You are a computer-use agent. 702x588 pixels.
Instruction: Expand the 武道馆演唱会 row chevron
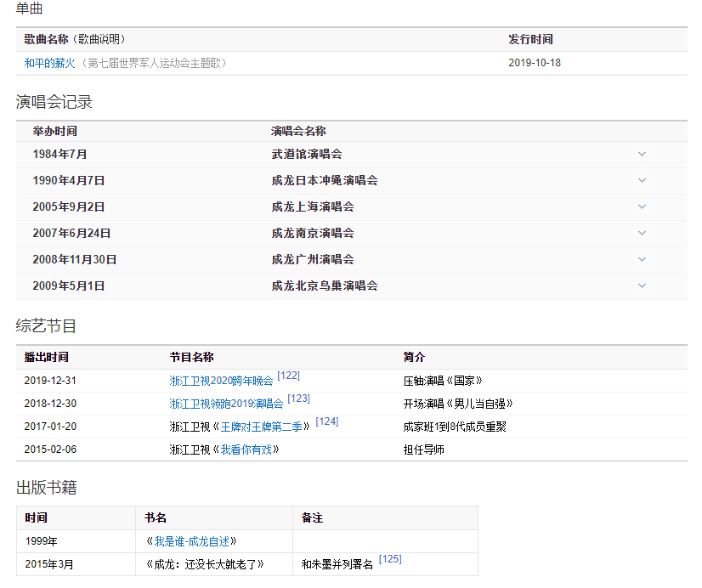tap(642, 154)
